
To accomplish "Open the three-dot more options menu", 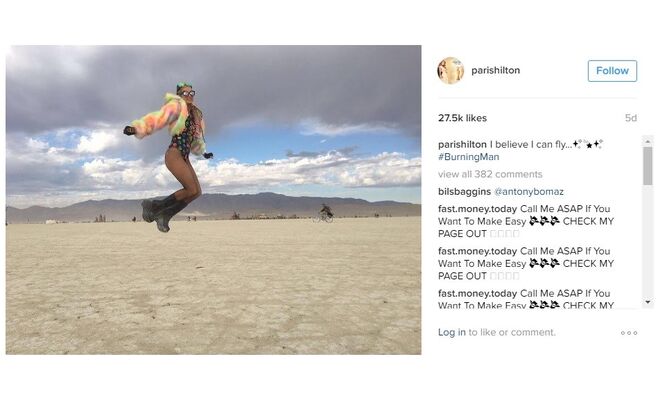I will click(629, 333).
